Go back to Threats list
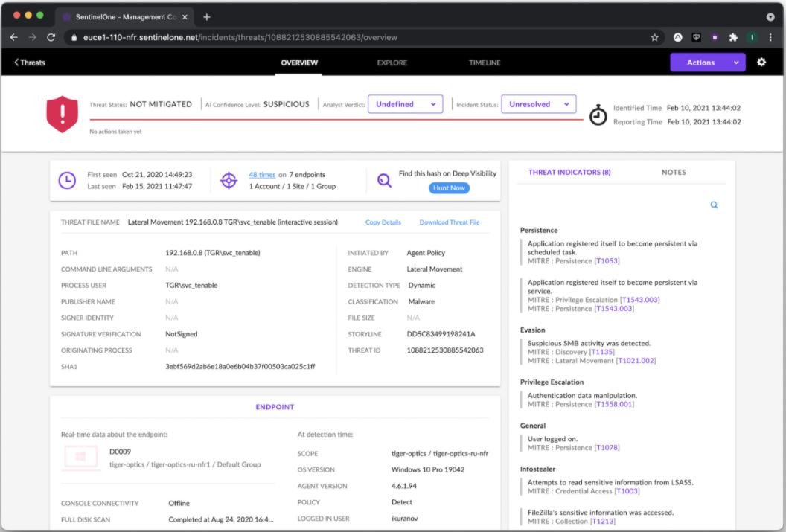The width and height of the screenshot is (786, 532). 30,63
